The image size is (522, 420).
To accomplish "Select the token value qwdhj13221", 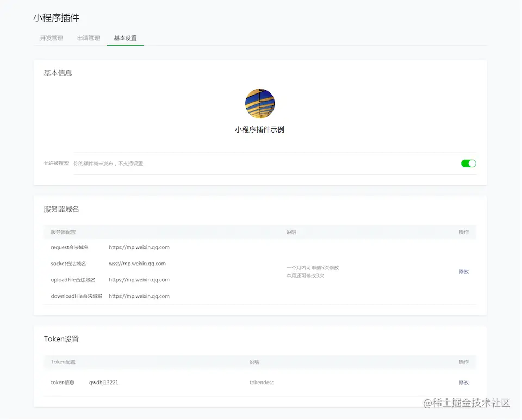I will 103,383.
